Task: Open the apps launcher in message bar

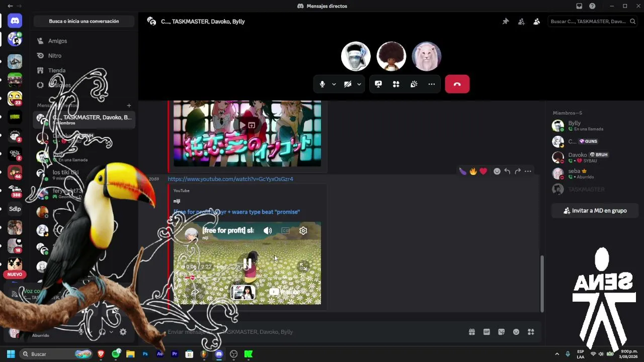Action: click(531, 332)
